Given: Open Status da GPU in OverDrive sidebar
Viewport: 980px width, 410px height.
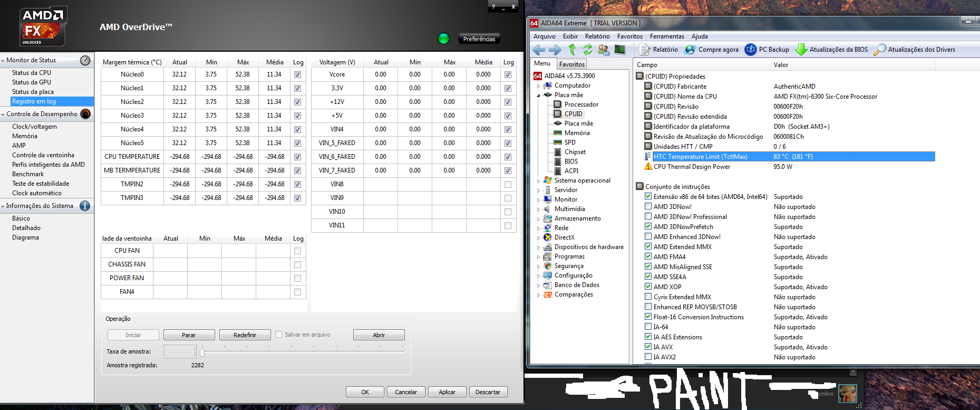Looking at the screenshot, I should 32,82.
